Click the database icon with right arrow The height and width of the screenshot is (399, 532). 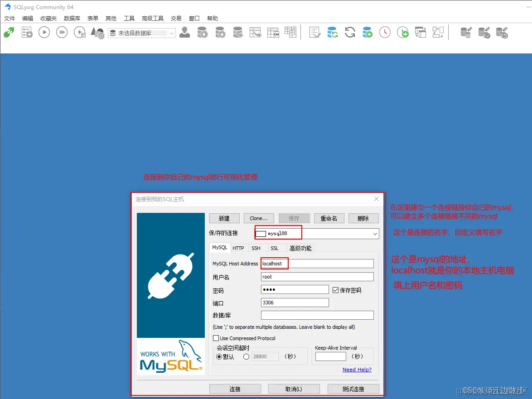[x=238, y=33]
